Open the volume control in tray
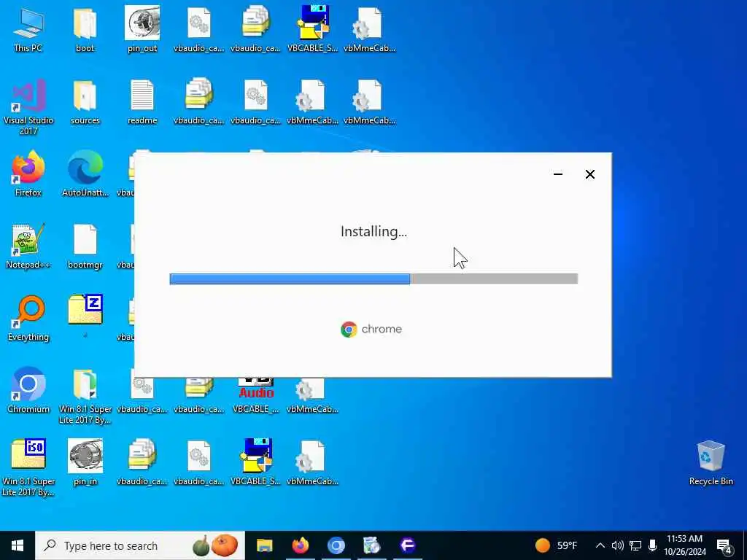Screen dimensions: 747x560 coord(617,545)
